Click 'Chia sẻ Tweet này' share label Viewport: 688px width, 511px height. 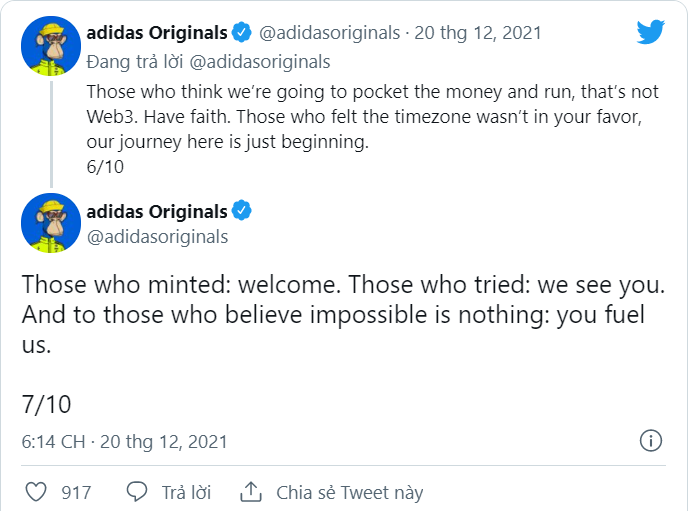349,492
